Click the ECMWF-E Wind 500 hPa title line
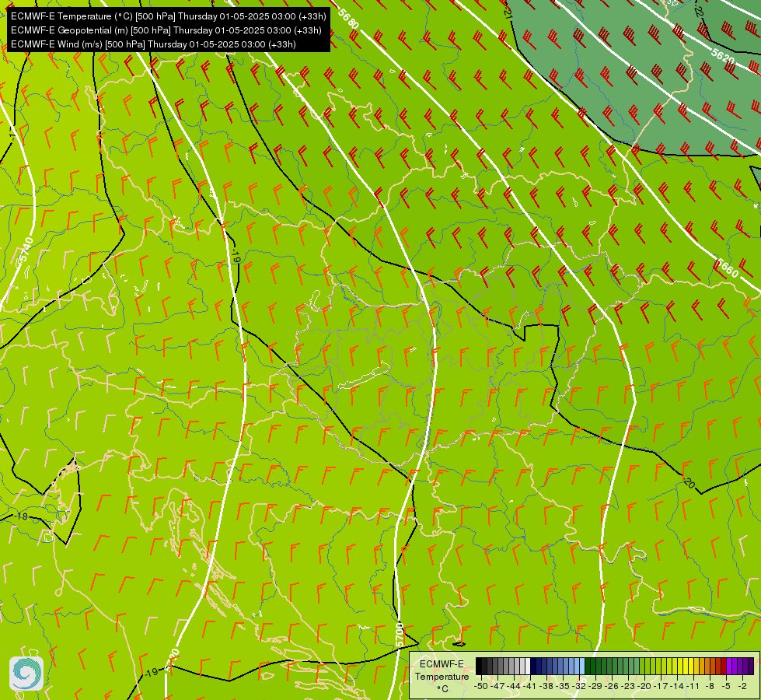Viewport: 761px width, 700px height. click(153, 44)
